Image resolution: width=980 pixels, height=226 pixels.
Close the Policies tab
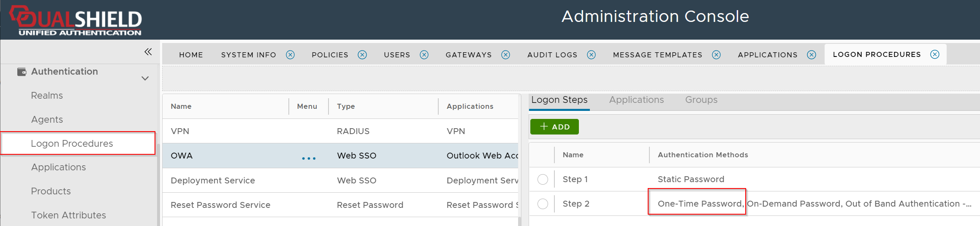(362, 55)
